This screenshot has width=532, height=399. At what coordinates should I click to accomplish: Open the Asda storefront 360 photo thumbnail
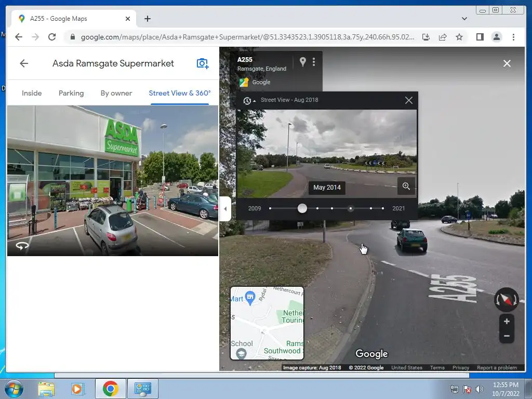point(113,180)
